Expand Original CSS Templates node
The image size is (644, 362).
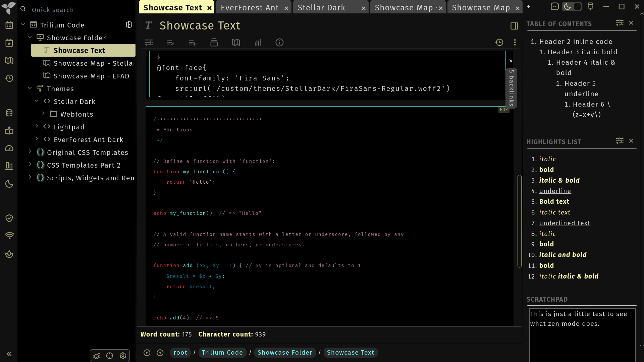point(30,152)
